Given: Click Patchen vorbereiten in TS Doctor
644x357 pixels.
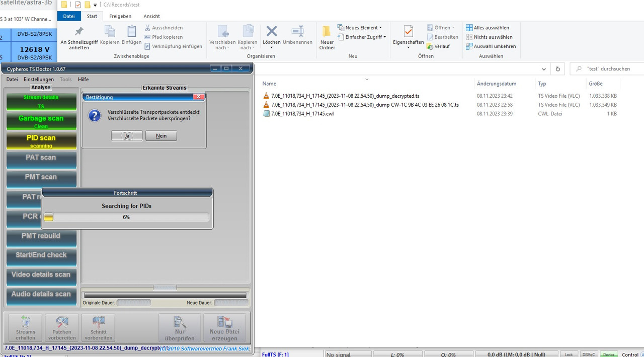Looking at the screenshot, I should point(62,328).
